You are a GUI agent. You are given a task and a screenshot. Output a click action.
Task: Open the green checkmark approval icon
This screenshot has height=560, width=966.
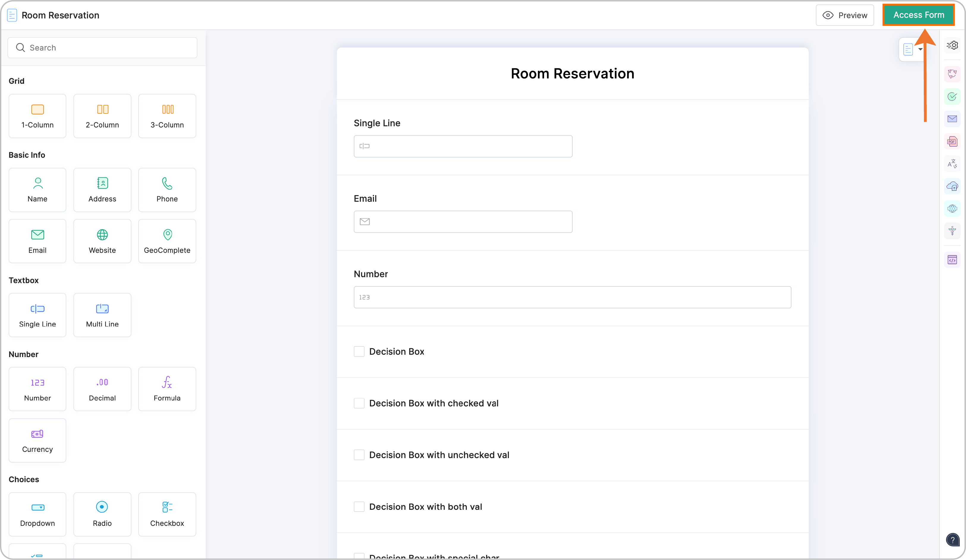pos(952,97)
